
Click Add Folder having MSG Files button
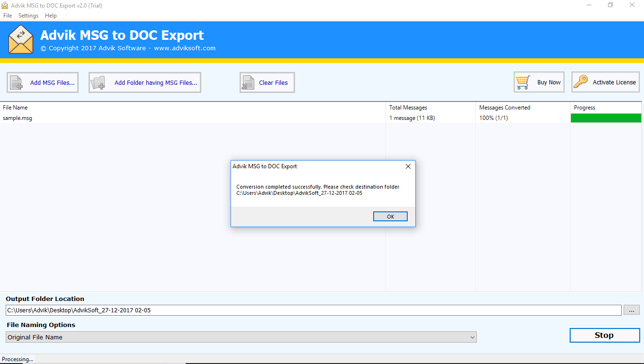tap(145, 82)
